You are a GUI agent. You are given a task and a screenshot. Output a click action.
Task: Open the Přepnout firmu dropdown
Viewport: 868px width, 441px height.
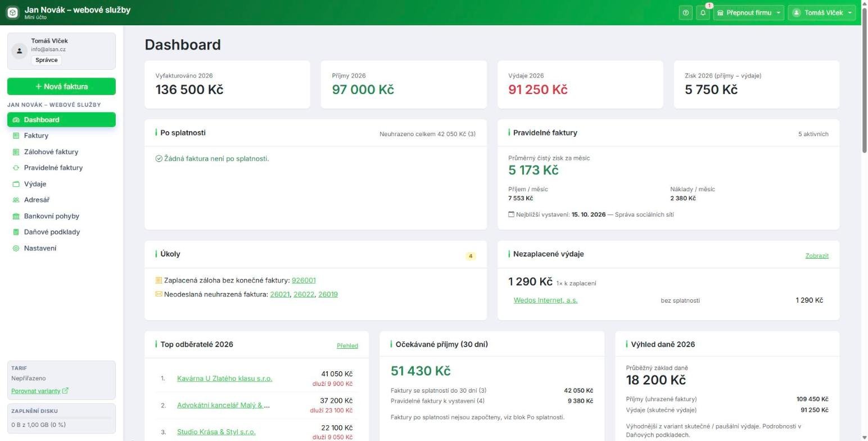[748, 12]
